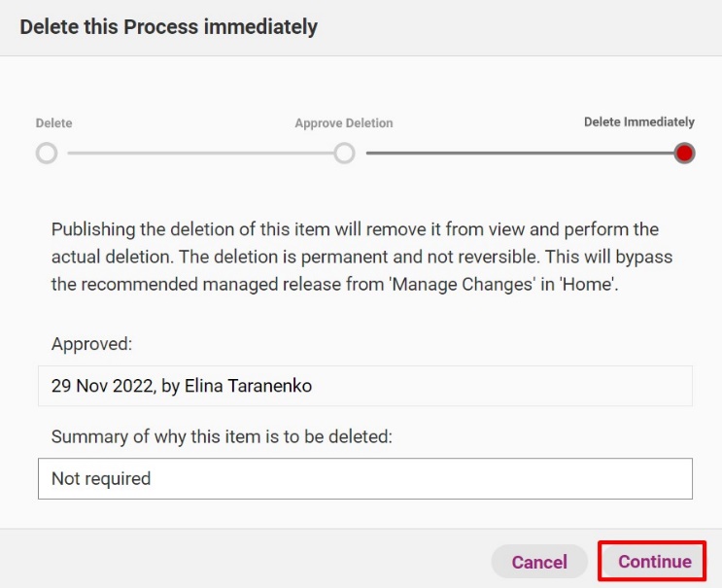Click the Delete step label
Viewport: 722px width, 588px height.
53,123
